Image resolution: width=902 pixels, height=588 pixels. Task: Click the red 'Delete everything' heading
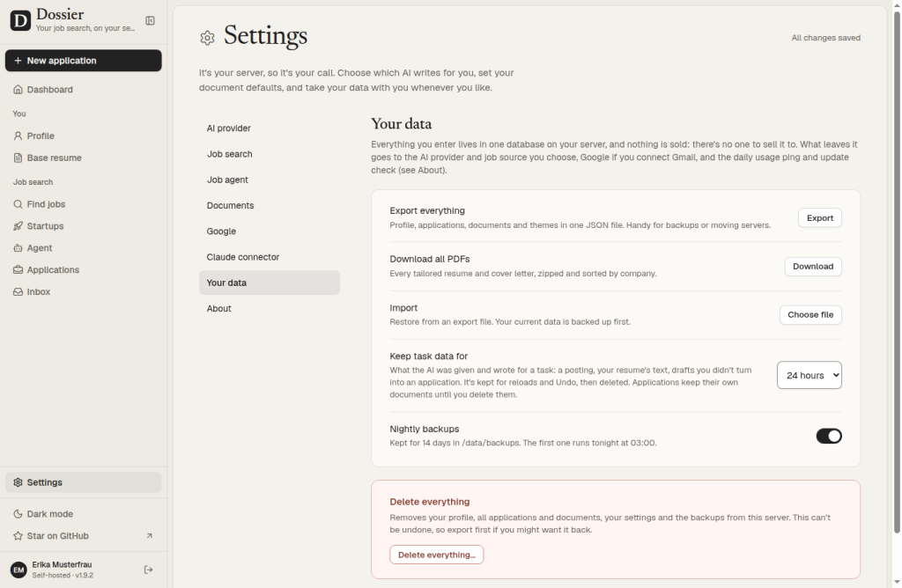coord(430,502)
